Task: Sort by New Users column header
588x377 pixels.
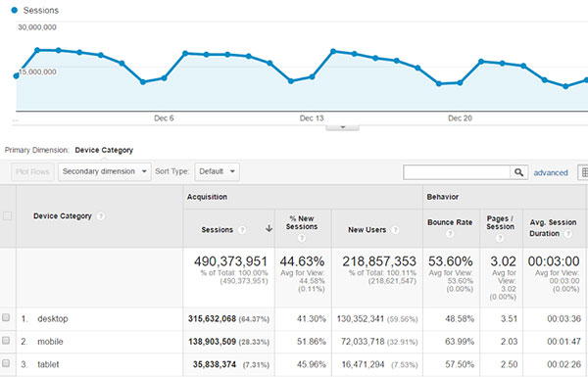Action: coord(367,230)
